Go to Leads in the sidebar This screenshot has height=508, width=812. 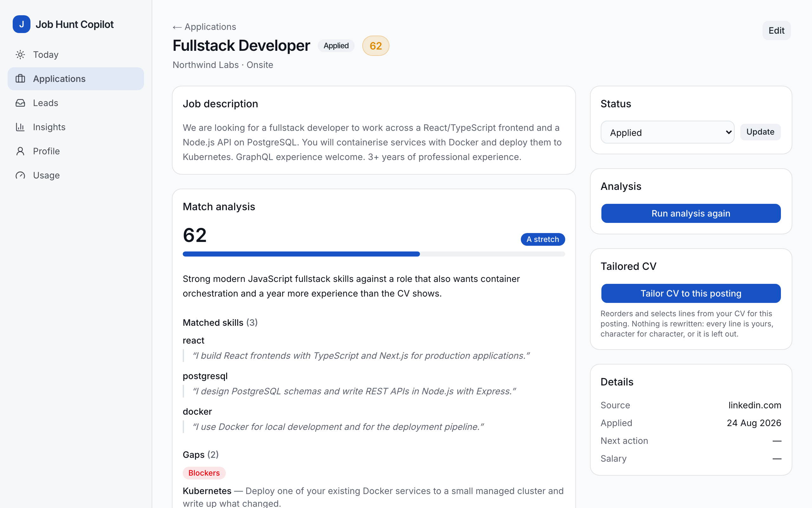pos(76,103)
